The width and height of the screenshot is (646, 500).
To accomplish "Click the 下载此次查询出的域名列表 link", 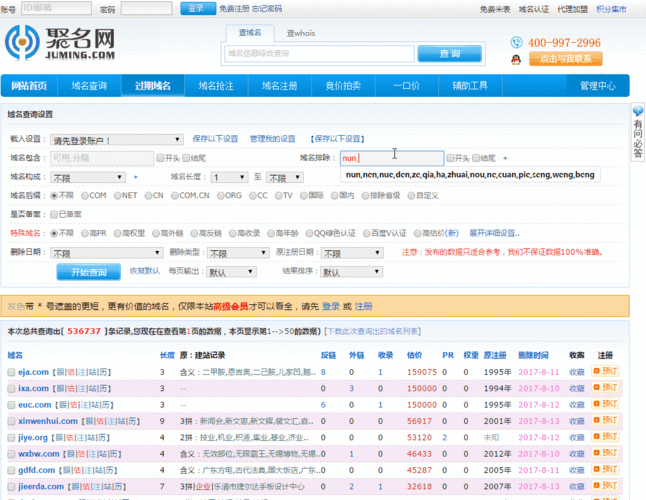I will (372, 331).
